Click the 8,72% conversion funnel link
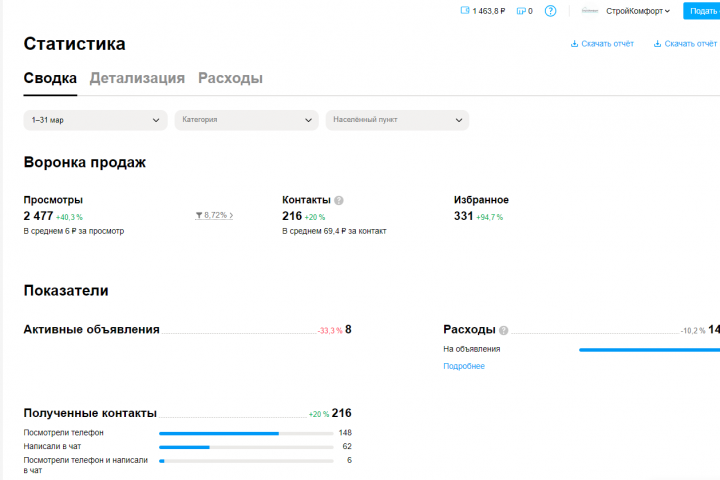Image resolution: width=720 pixels, height=480 pixels. [214, 215]
